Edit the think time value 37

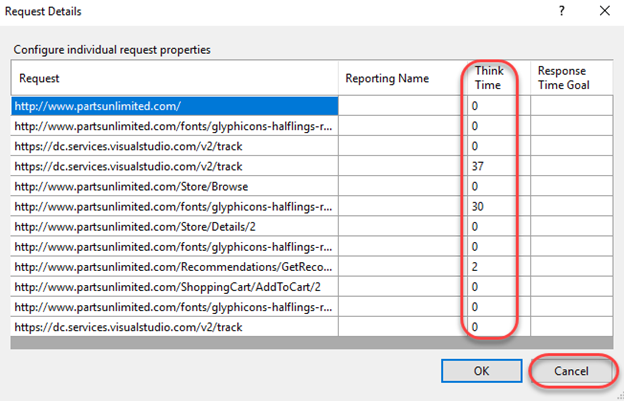(499, 166)
